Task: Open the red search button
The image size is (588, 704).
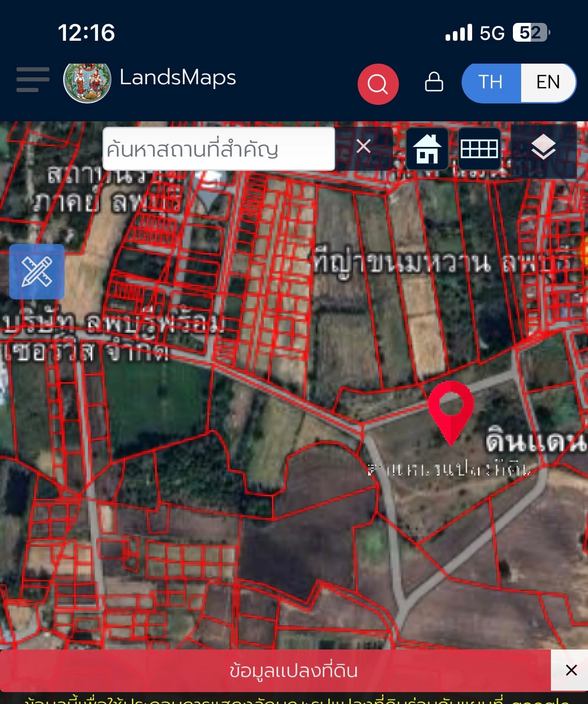Action: 378,84
